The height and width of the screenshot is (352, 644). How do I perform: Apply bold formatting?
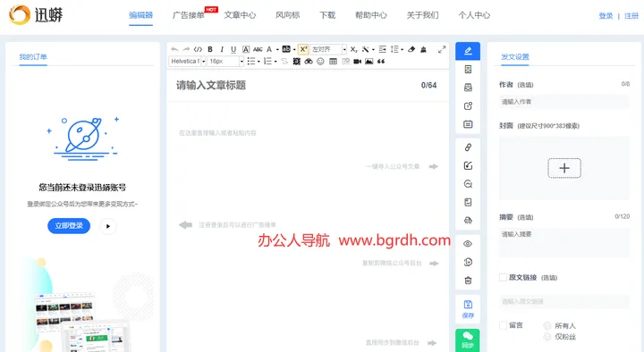[x=210, y=49]
